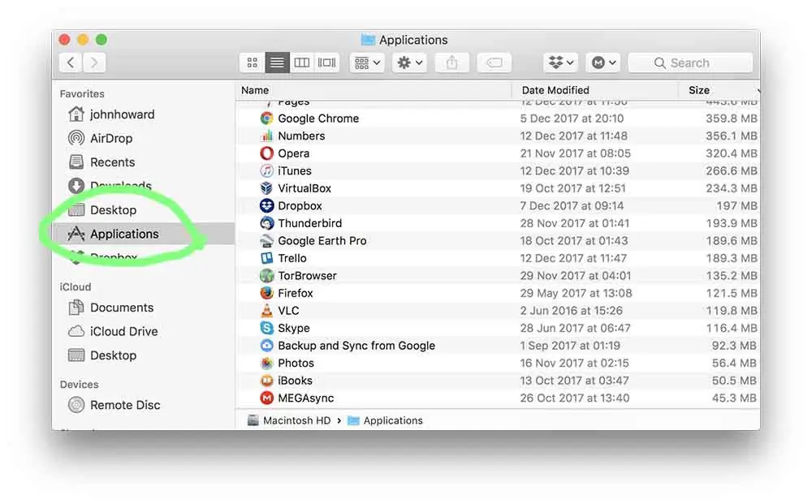
Task: Click the VLC cone icon
Action: tap(266, 311)
